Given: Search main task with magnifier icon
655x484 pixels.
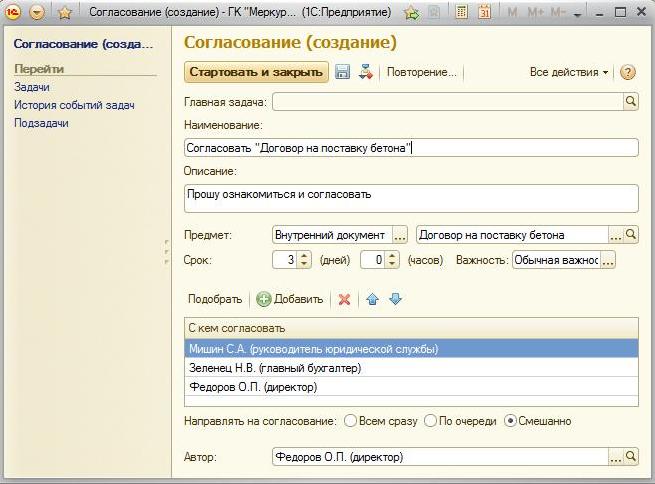Looking at the screenshot, I should click(631, 101).
